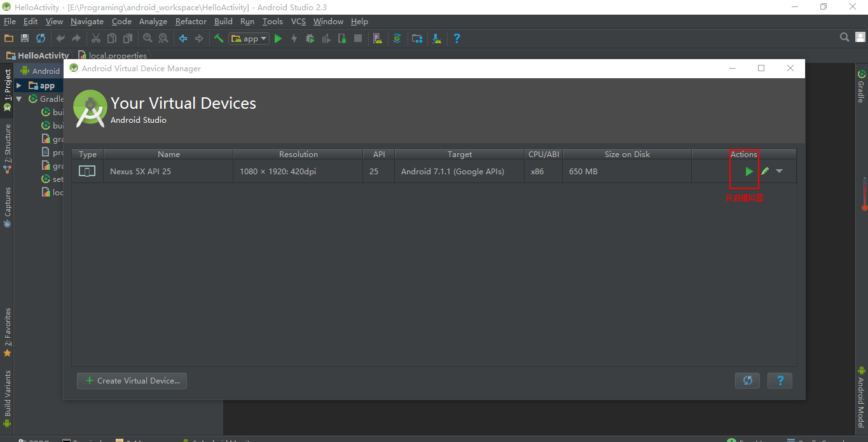868x442 pixels.
Task: Open the VCS menu
Action: pyautogui.click(x=299, y=22)
